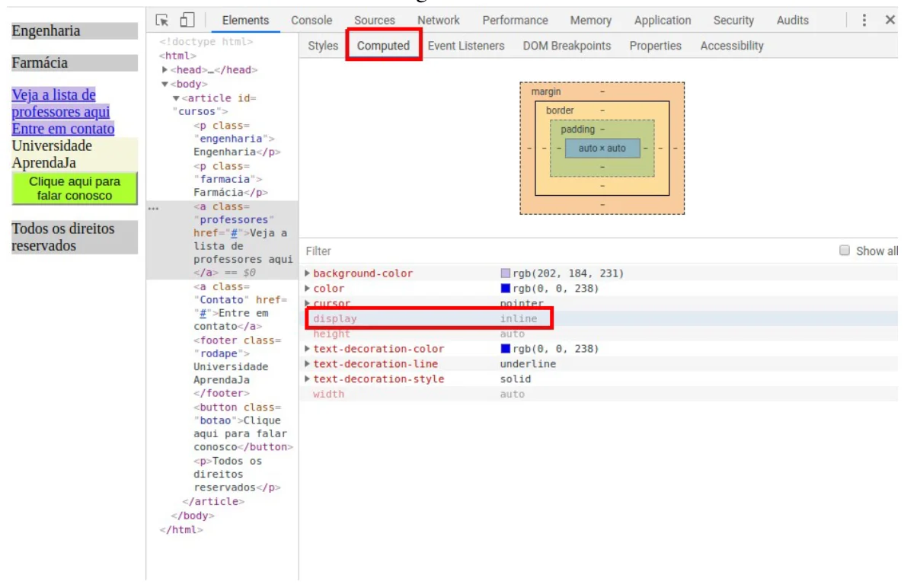The height and width of the screenshot is (588, 904).
Task: Switch to the Elements tab
Action: [245, 20]
